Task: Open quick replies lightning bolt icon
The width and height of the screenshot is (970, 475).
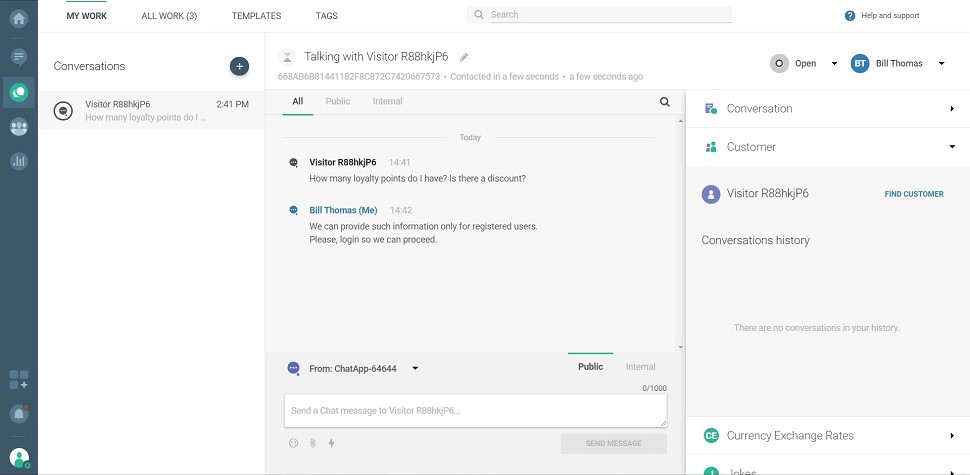Action: [x=331, y=443]
